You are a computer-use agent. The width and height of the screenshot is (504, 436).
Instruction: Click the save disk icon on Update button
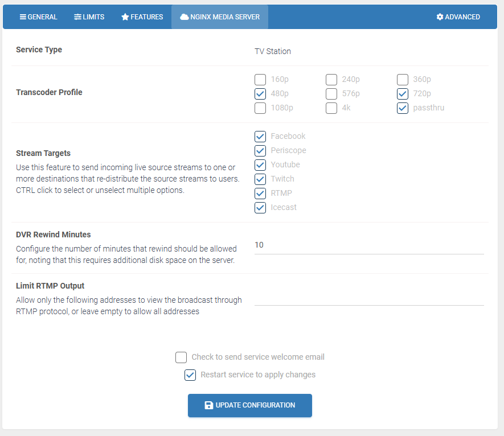(208, 405)
